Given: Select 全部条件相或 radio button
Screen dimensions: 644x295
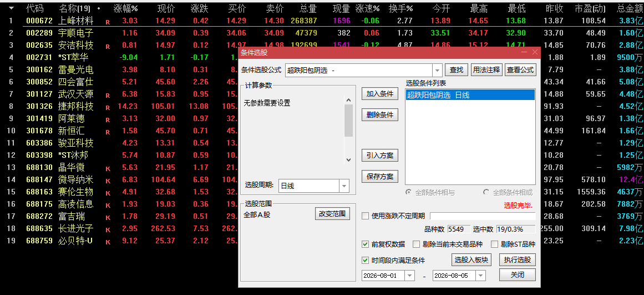Looking at the screenshot, I should [x=486, y=192].
